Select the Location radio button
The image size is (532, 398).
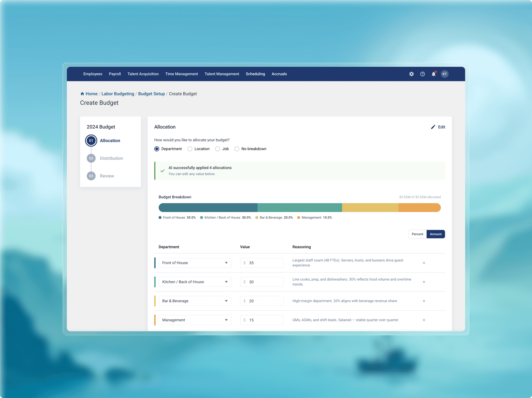tap(190, 149)
